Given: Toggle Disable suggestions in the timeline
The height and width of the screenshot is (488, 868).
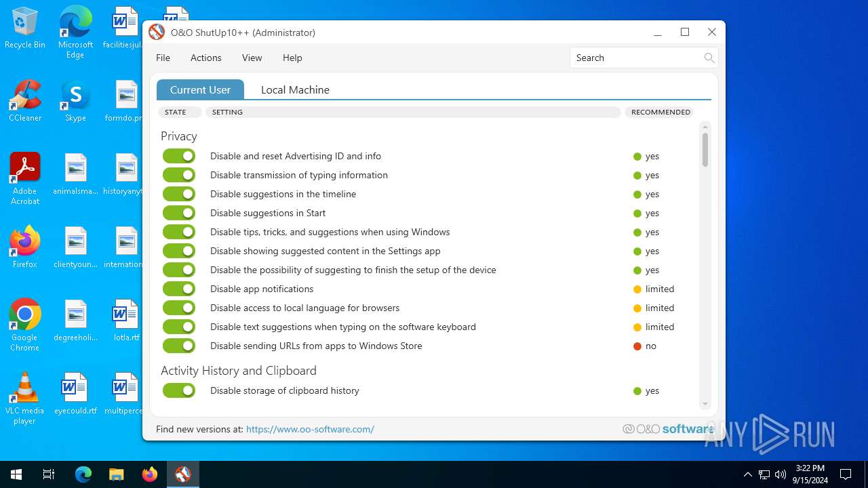Looking at the screenshot, I should click(179, 194).
